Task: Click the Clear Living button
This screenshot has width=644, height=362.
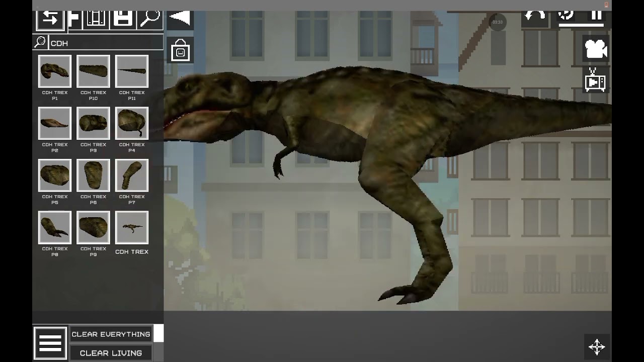Action: coord(111,353)
